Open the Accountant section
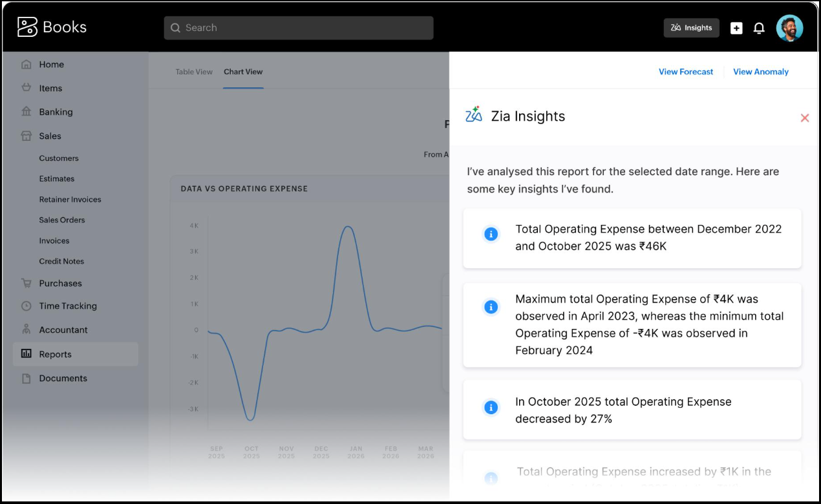The height and width of the screenshot is (504, 821). pos(63,330)
